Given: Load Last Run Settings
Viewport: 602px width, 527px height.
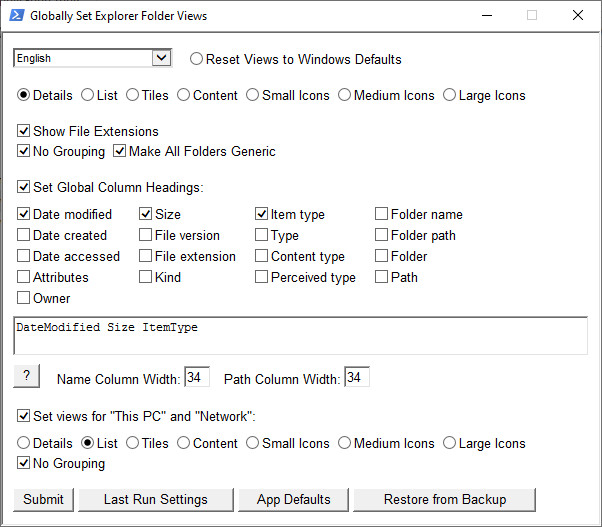Looking at the screenshot, I should click(156, 500).
